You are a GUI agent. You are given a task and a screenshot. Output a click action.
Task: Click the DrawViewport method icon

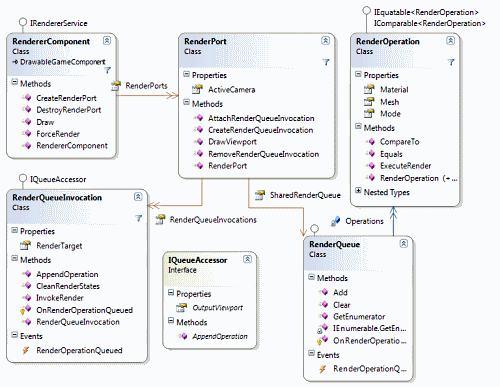198,142
